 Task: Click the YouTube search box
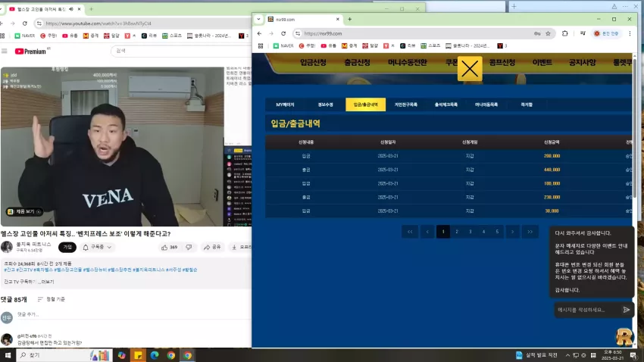tap(181, 51)
